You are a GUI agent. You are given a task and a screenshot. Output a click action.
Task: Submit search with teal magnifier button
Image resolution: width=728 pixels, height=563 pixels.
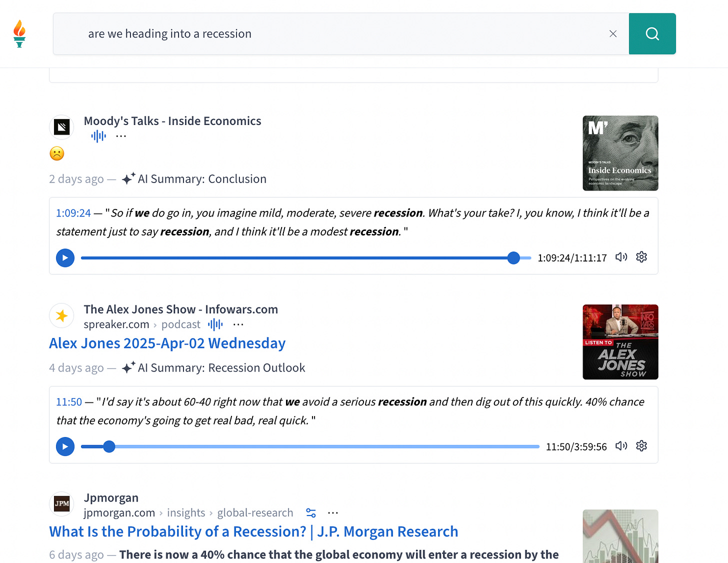pos(652,33)
